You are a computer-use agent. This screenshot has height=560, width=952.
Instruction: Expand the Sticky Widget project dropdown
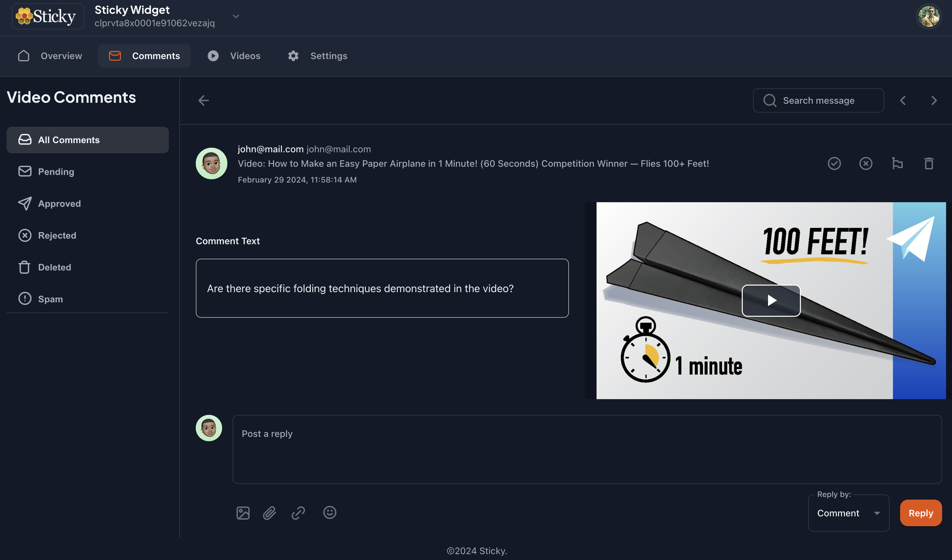point(236,16)
